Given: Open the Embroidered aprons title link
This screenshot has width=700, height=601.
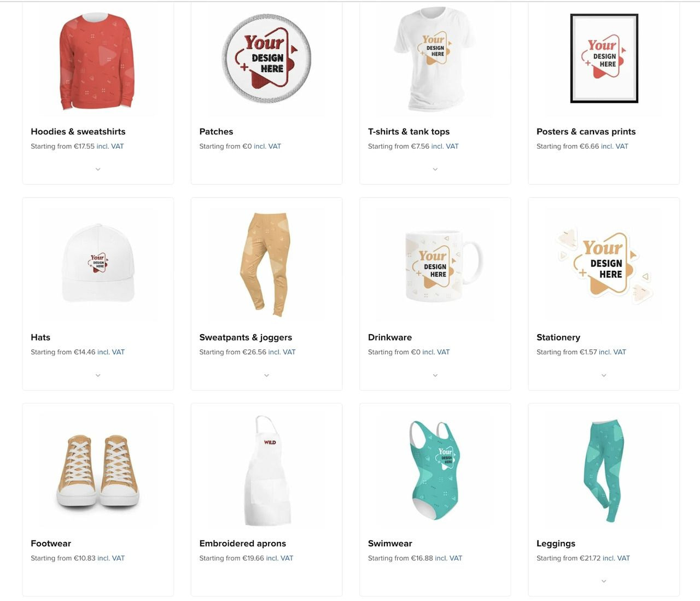Looking at the screenshot, I should point(243,544).
